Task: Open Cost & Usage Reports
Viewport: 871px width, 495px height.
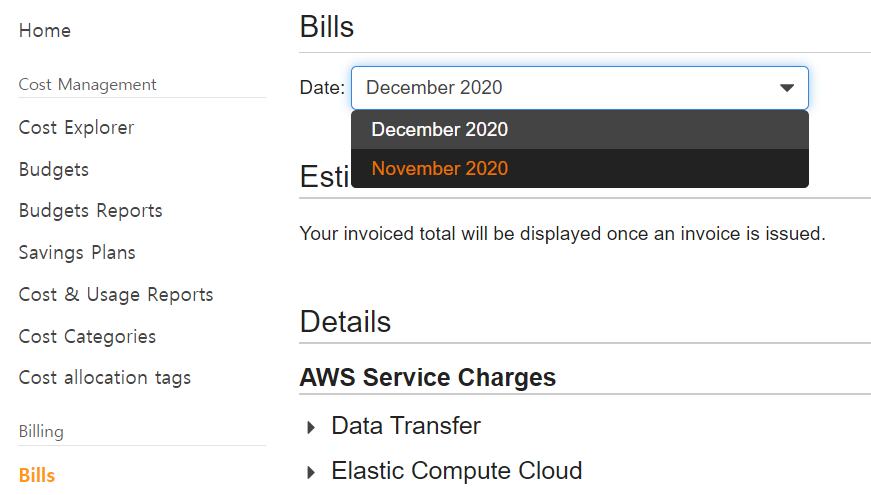Action: (x=116, y=295)
